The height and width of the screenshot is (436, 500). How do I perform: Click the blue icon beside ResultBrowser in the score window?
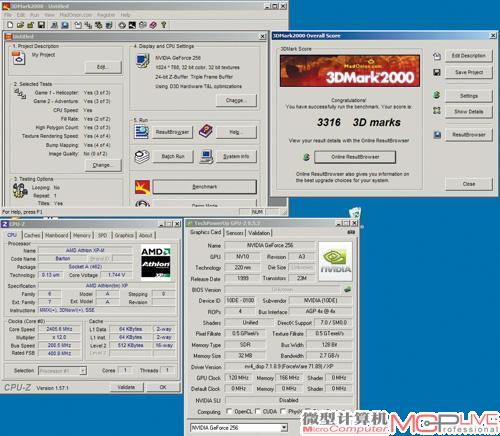[x=437, y=134]
